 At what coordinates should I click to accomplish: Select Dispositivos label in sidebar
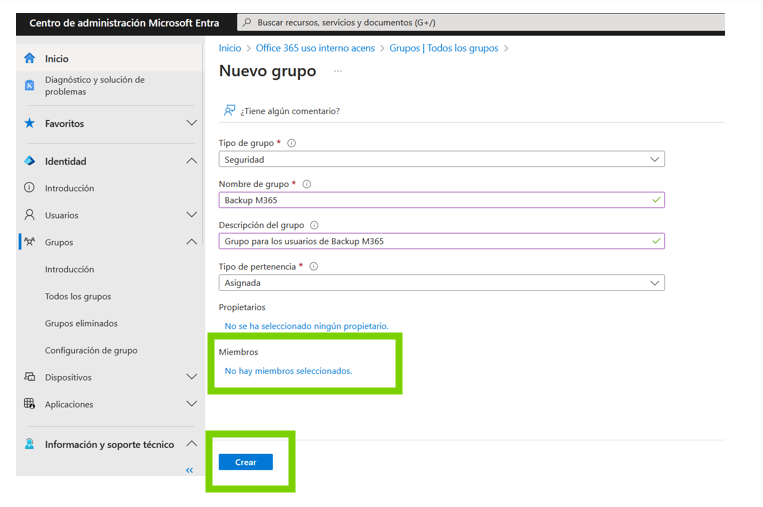click(68, 377)
